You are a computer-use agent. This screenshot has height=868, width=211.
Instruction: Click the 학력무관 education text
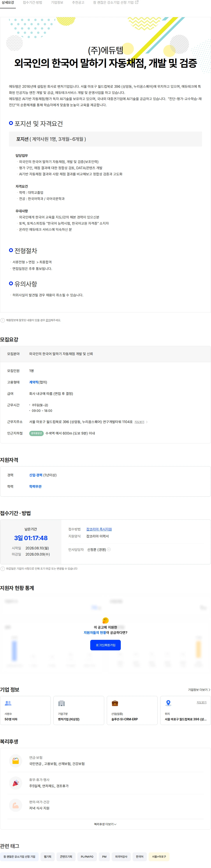click(35, 486)
